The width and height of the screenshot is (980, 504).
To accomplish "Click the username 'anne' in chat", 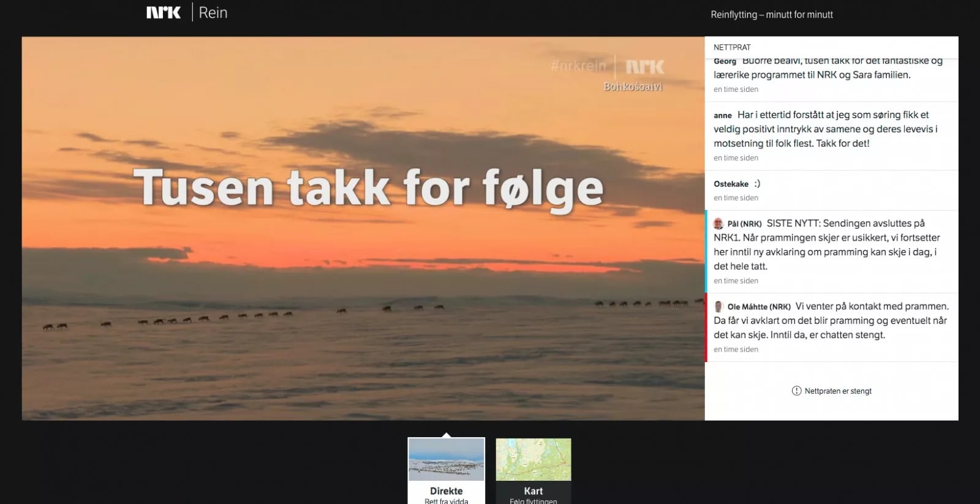I will (x=723, y=115).
